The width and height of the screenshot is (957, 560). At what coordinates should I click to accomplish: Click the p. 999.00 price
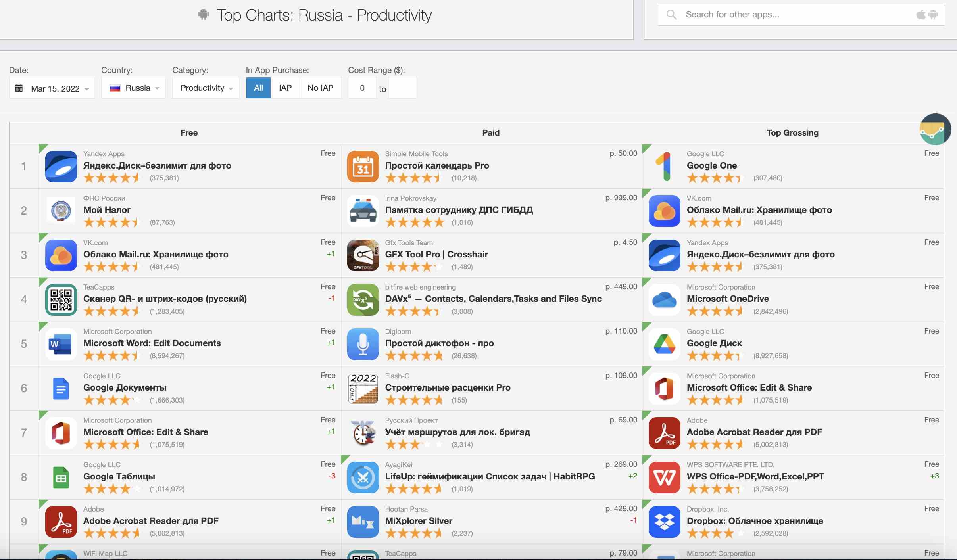(621, 198)
